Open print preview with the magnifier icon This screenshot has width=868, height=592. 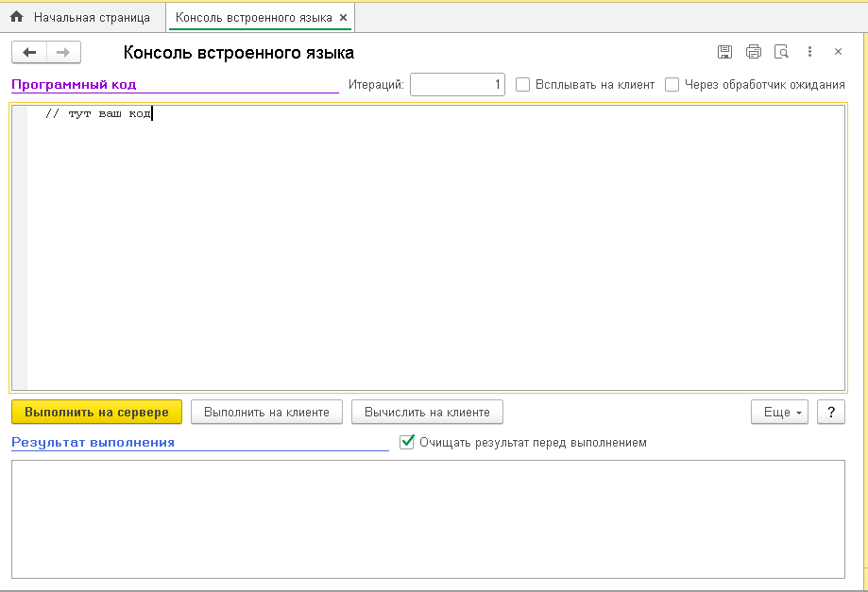pyautogui.click(x=781, y=52)
